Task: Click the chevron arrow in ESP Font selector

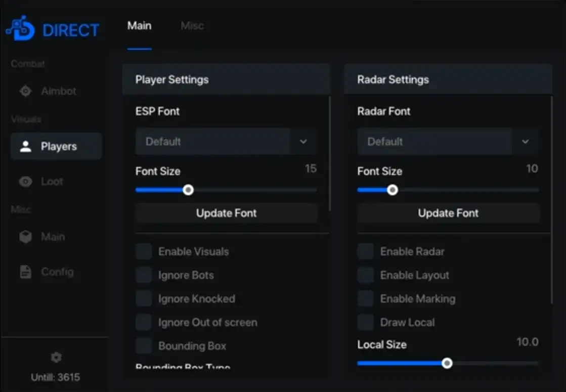Action: coord(303,142)
